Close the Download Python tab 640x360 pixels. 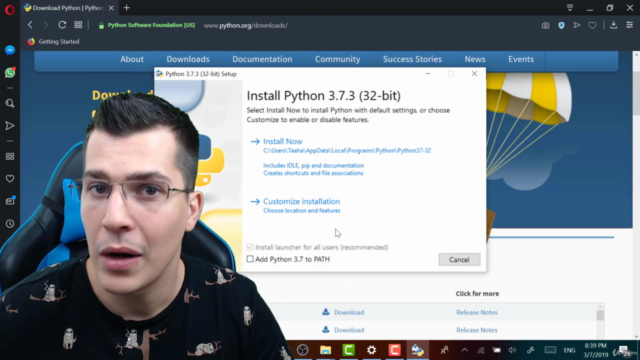[111, 8]
